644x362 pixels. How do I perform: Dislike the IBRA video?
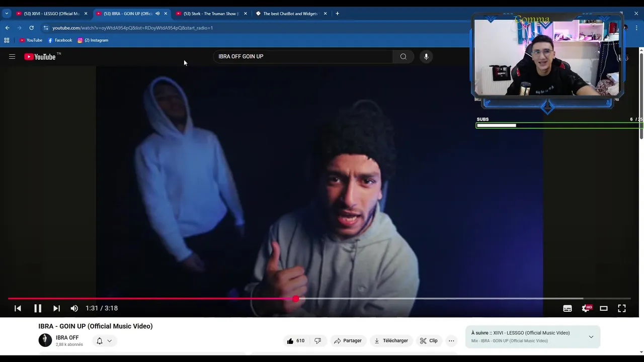(317, 341)
